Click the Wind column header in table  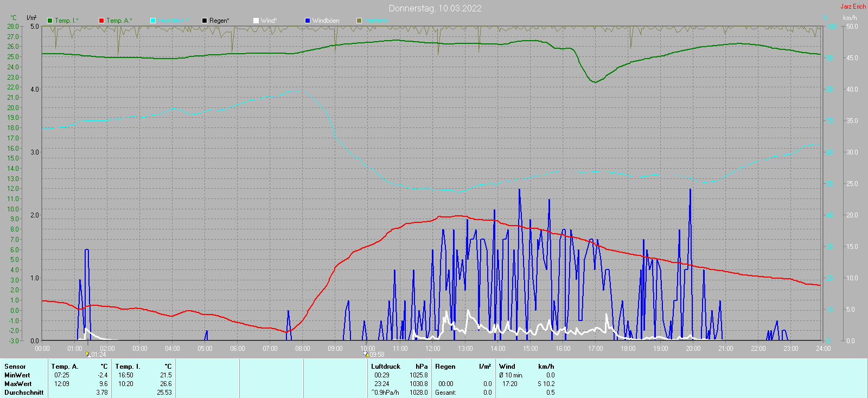point(507,367)
